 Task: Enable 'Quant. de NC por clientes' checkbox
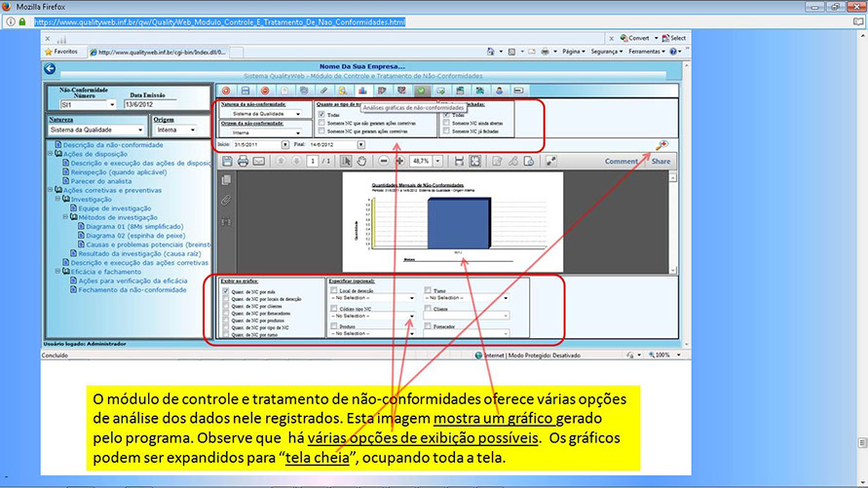tap(227, 307)
